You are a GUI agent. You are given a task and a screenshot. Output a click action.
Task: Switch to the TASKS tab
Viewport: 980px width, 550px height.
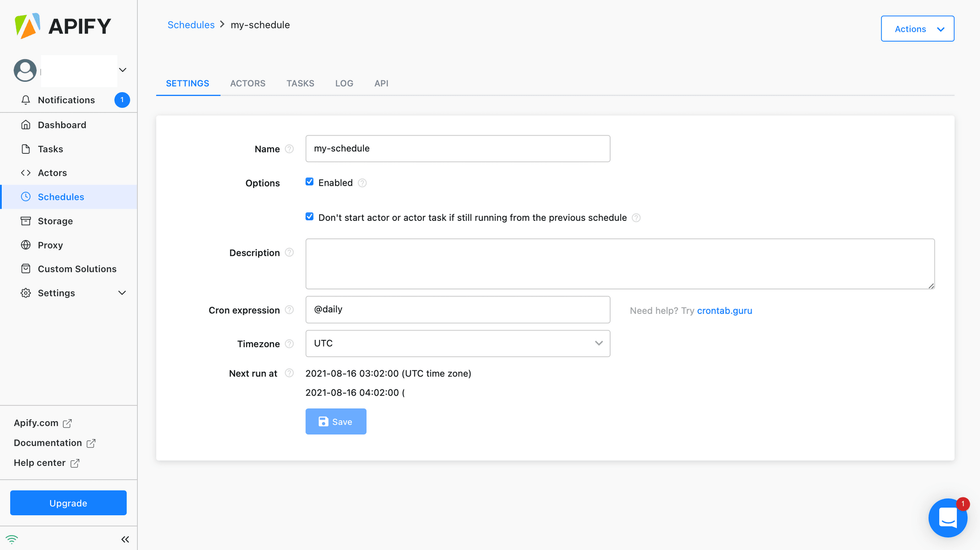pos(300,83)
